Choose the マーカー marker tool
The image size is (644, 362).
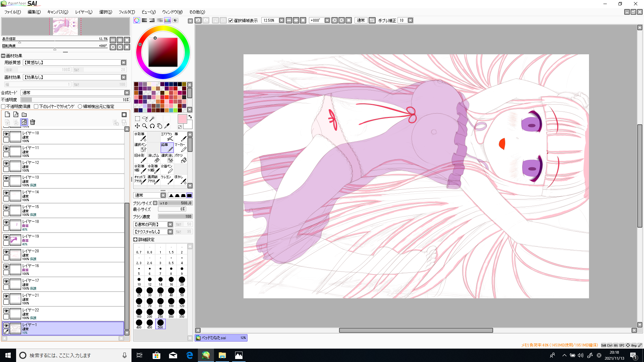coord(180,147)
